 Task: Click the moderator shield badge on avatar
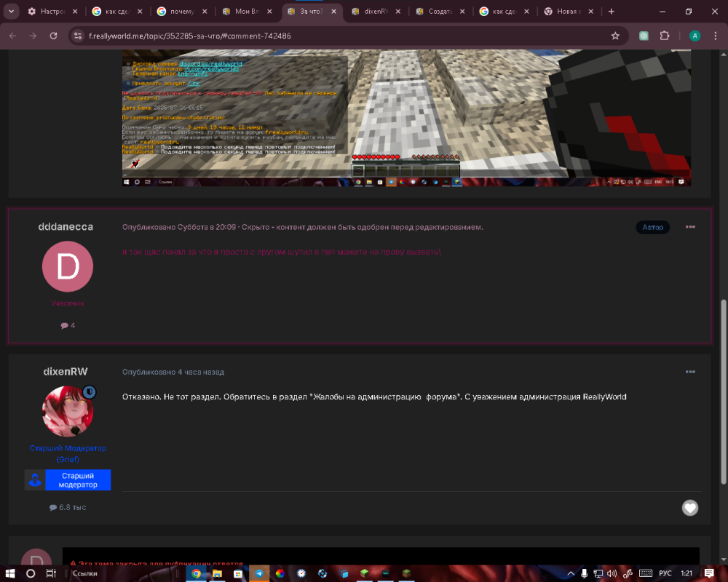(x=90, y=392)
